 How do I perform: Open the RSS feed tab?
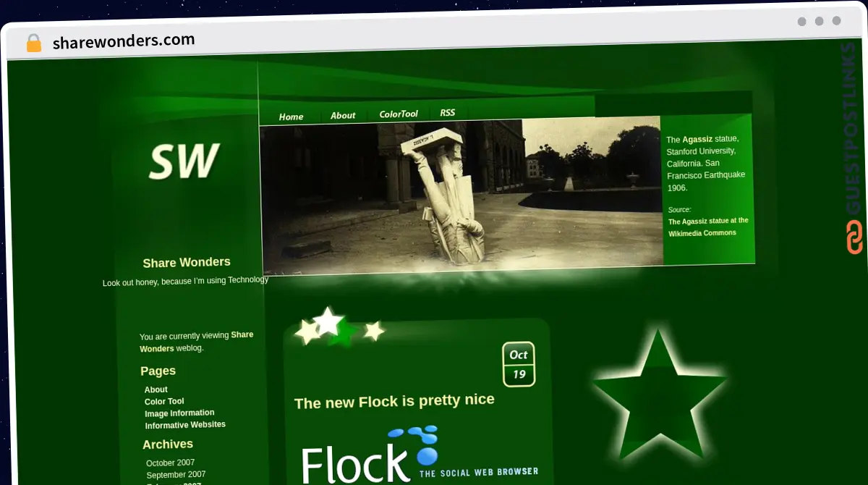pyautogui.click(x=448, y=112)
